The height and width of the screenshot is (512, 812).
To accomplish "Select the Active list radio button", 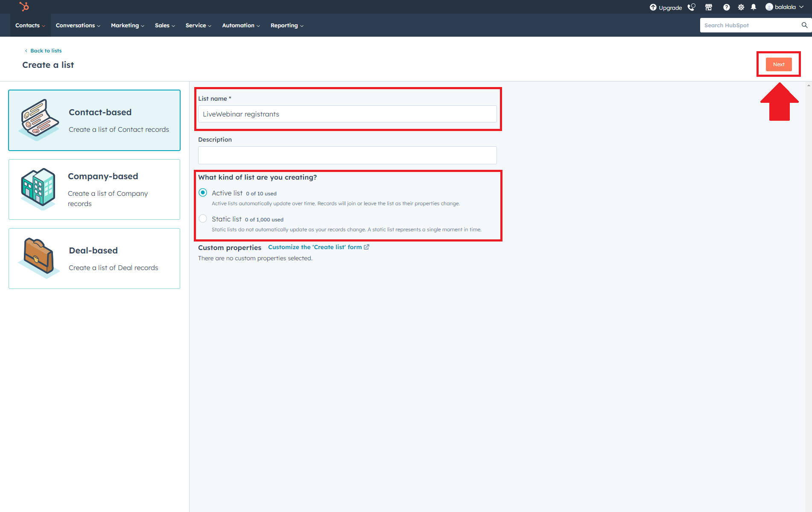I will coord(203,193).
